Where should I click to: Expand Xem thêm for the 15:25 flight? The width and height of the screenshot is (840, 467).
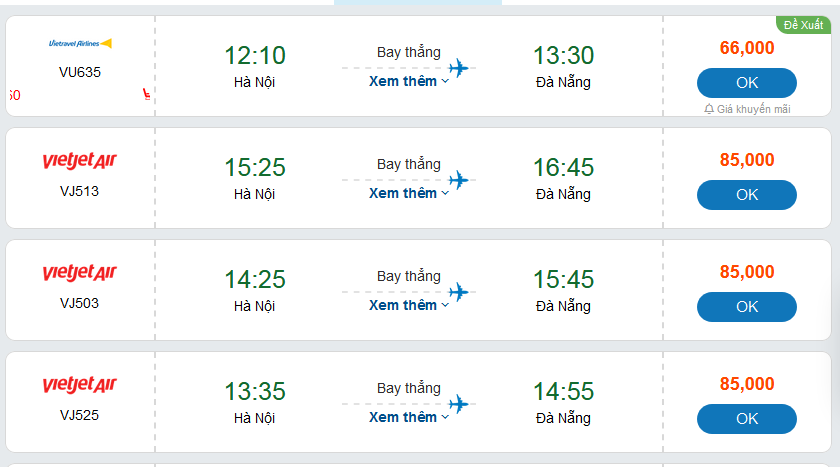pos(408,193)
